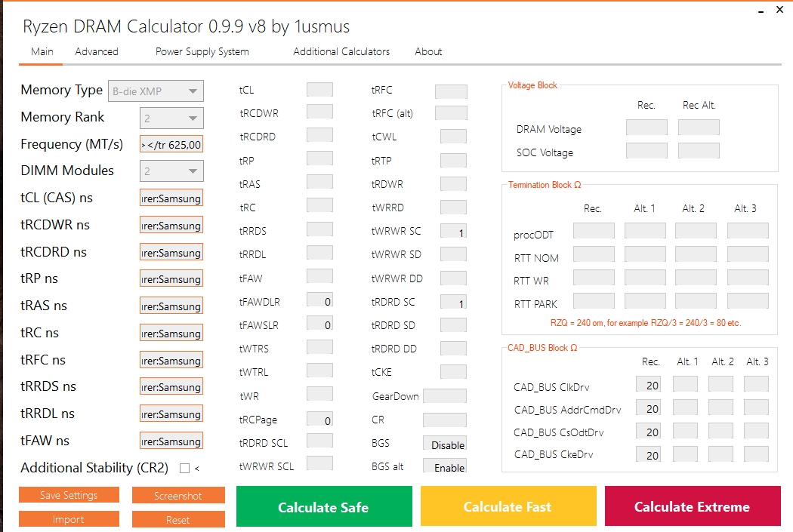The width and height of the screenshot is (793, 532).
Task: Click the CAD_BUS ClkDrv Alt. 1 field
Action: click(x=685, y=384)
